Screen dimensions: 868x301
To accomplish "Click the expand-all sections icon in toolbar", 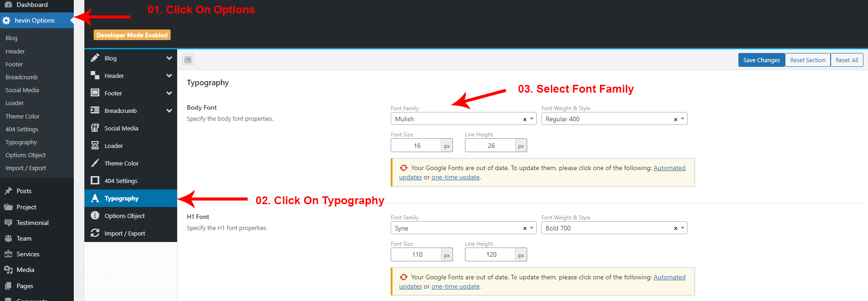I will [188, 59].
